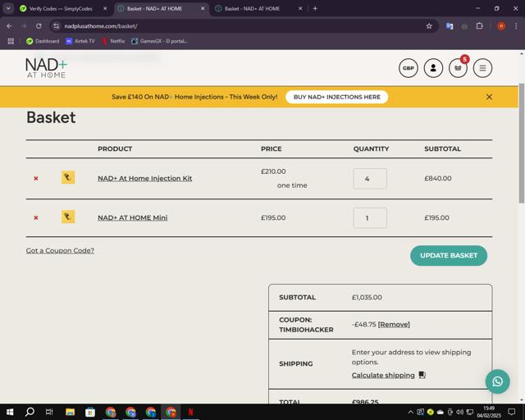Remove NAD+ At Home Injection Kit item

click(36, 179)
